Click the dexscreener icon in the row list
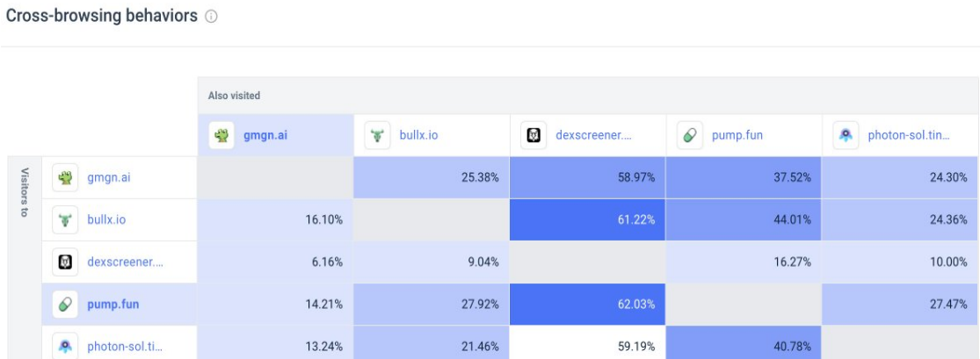This screenshot has height=359, width=980. (x=65, y=262)
